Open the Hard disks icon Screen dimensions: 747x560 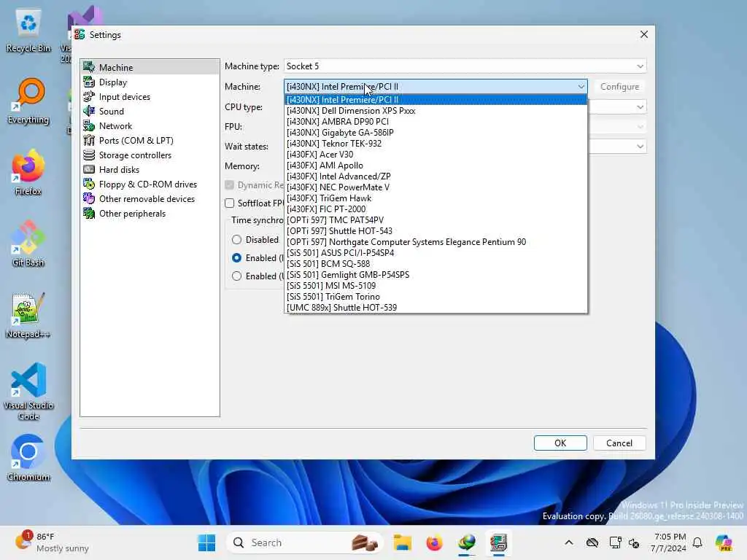click(89, 169)
